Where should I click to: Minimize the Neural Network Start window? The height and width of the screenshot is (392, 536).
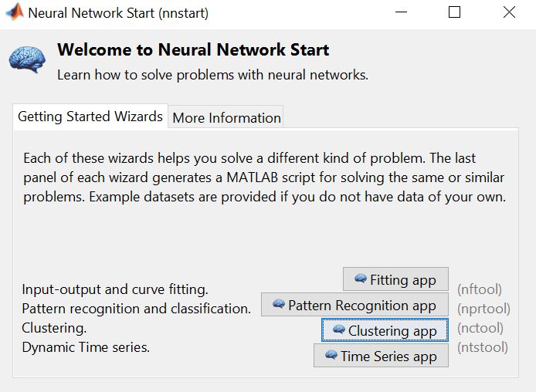pos(401,12)
